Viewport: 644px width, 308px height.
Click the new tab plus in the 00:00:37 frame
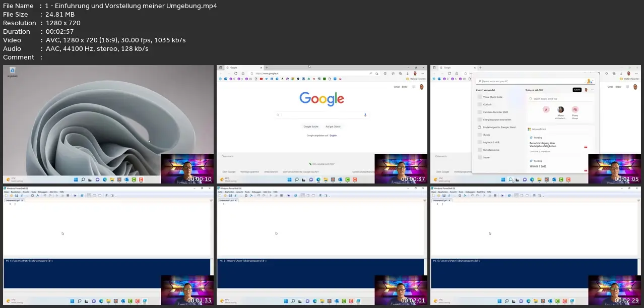(x=267, y=68)
